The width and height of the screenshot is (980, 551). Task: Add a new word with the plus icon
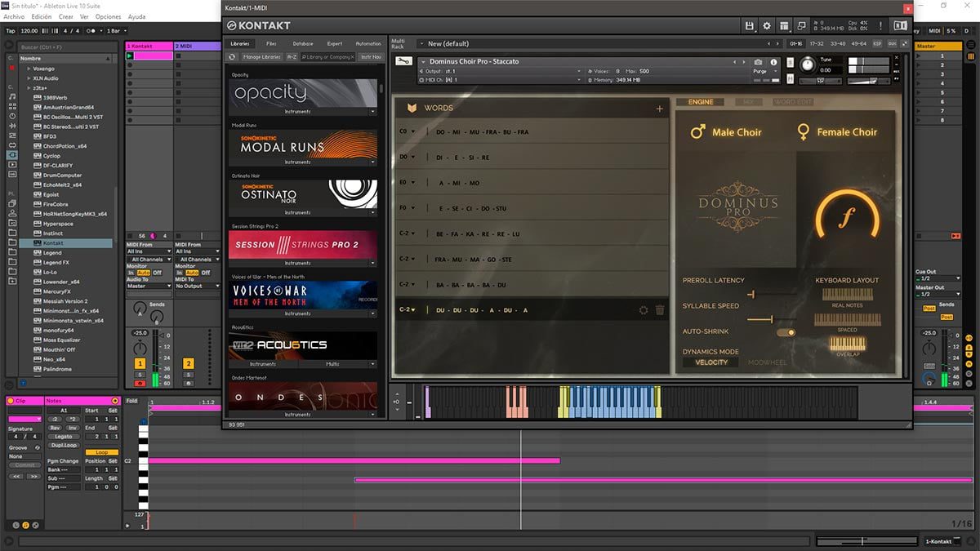pos(659,109)
